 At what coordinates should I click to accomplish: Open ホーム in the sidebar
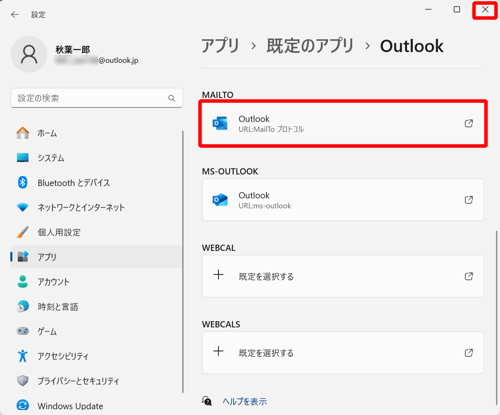tap(96, 133)
